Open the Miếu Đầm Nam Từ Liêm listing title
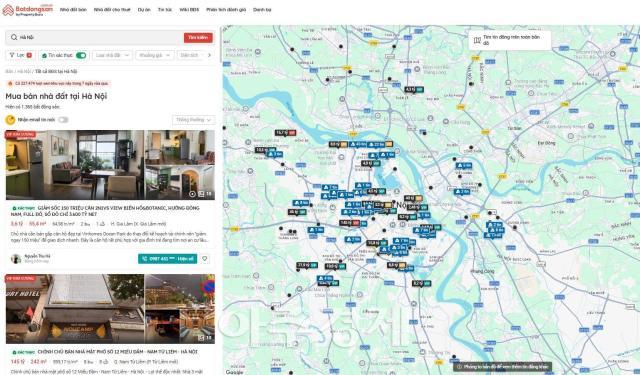 pos(118,352)
